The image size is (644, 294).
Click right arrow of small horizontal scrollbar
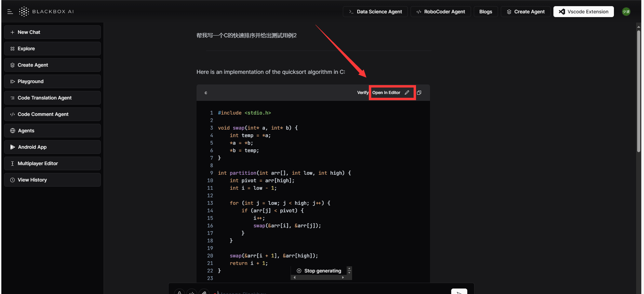[343, 278]
